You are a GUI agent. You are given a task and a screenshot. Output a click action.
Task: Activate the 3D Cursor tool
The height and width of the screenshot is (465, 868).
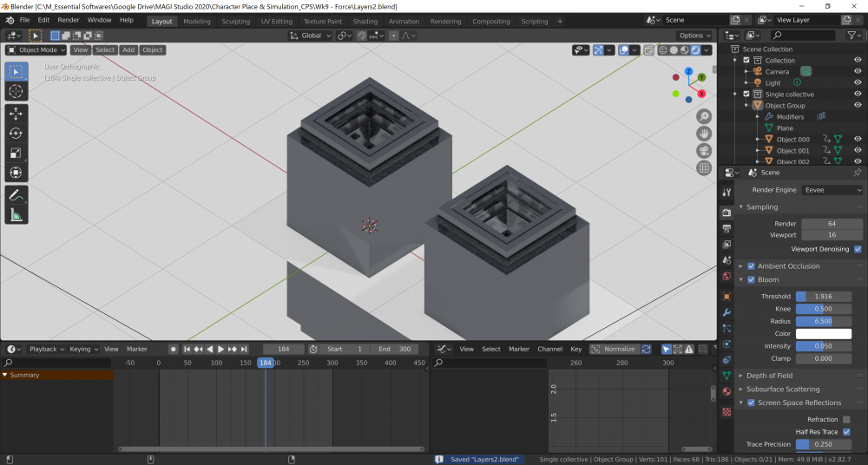pos(16,91)
